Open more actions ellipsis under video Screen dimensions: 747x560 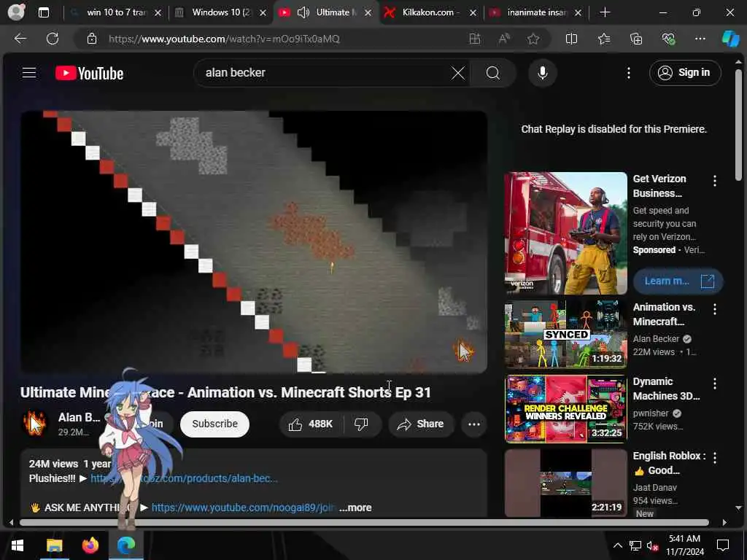coord(474,424)
